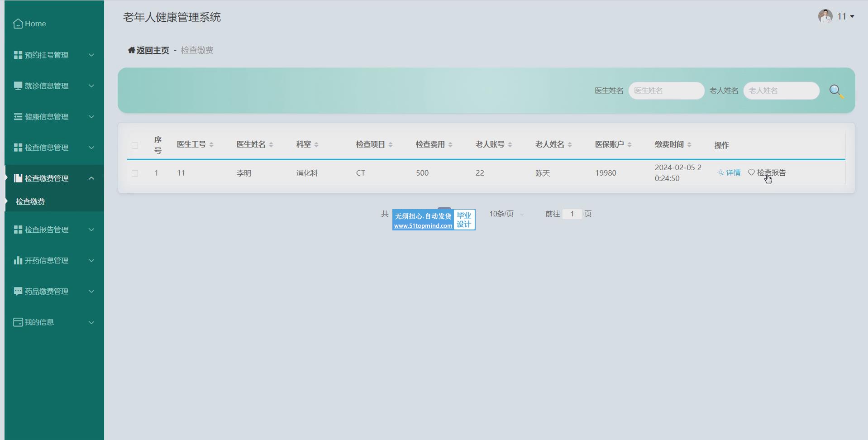Image resolution: width=868 pixels, height=440 pixels.
Task: Expand the 预约挂号管理 menu chevron
Action: [x=91, y=55]
